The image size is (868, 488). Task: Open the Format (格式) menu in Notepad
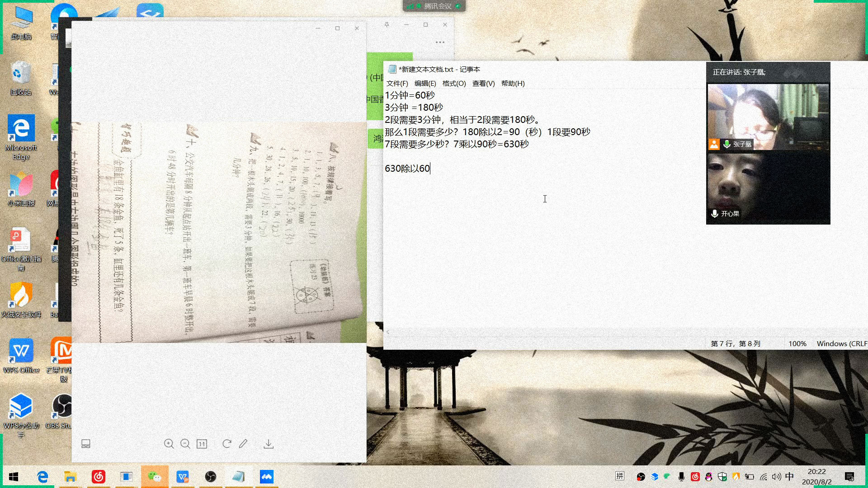click(454, 83)
